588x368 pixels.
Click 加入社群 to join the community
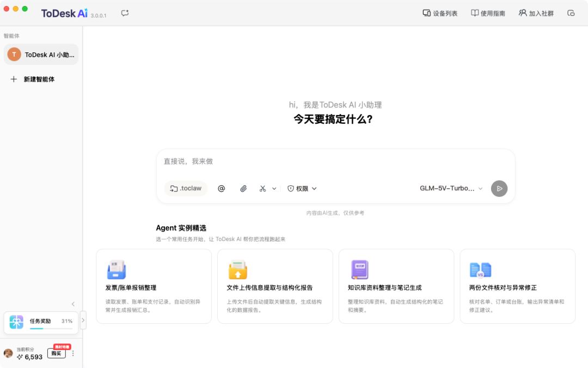(x=536, y=13)
